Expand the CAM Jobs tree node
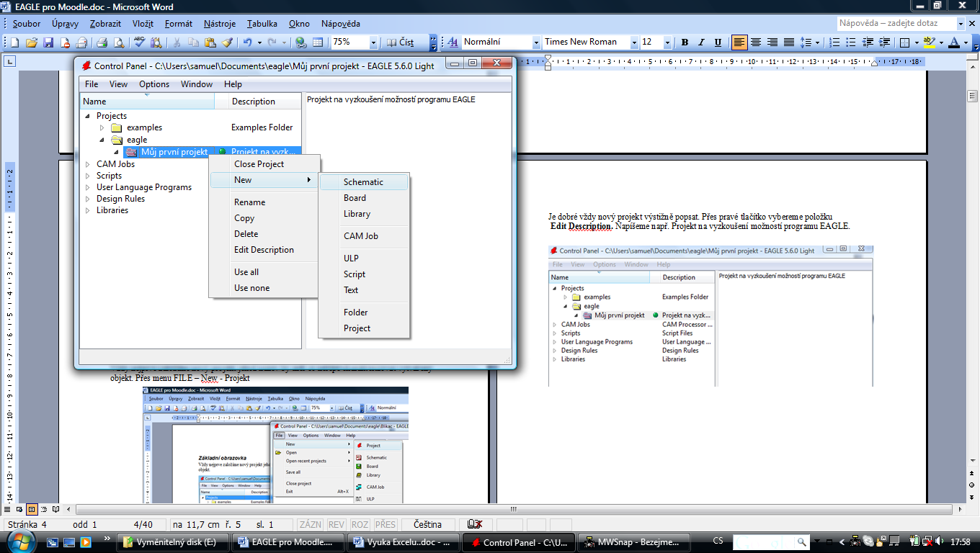Image resolution: width=980 pixels, height=553 pixels. (88, 164)
